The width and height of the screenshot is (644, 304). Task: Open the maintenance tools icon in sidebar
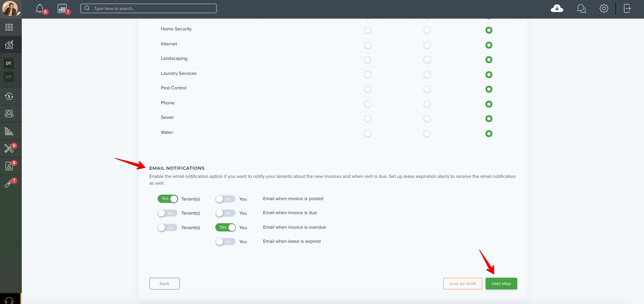point(9,148)
